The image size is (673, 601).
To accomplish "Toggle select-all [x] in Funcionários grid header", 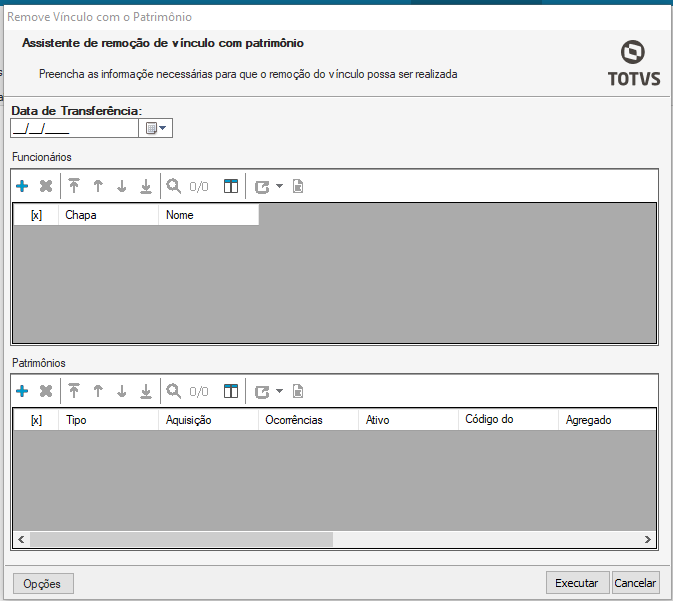I will pyautogui.click(x=36, y=215).
